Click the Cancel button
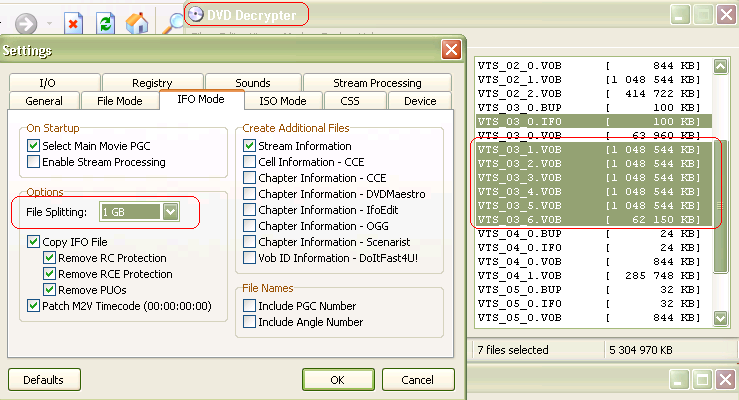 tap(418, 380)
